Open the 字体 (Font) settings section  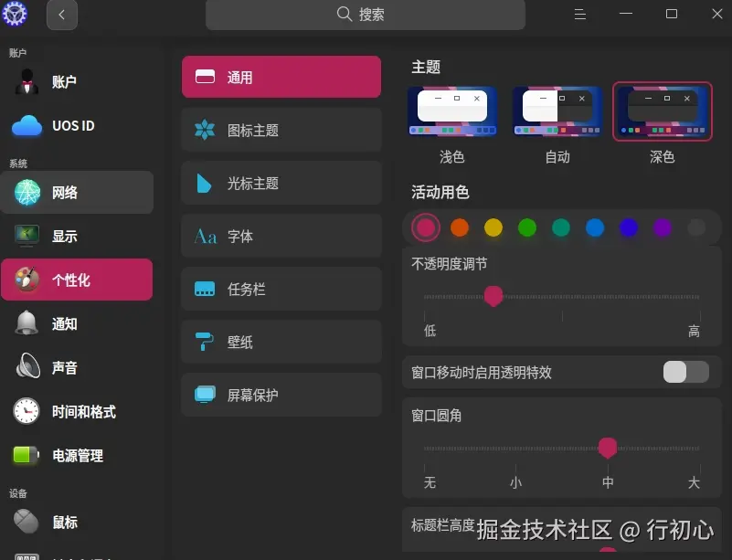pyautogui.click(x=281, y=236)
